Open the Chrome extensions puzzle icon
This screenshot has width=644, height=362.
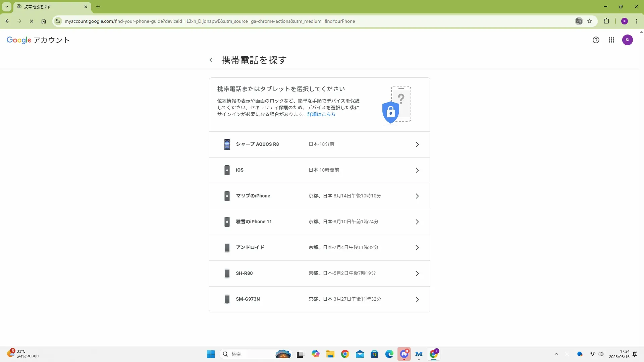pos(606,21)
